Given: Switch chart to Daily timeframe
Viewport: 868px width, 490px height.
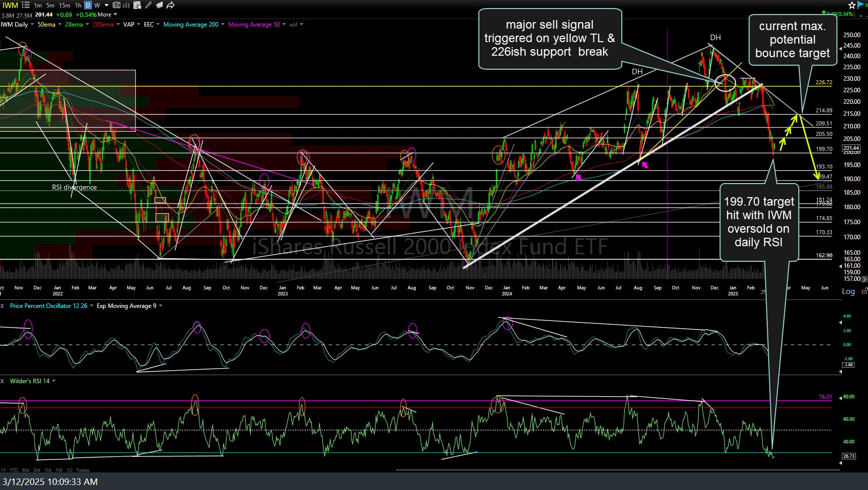Looking at the screenshot, I should [x=88, y=5].
